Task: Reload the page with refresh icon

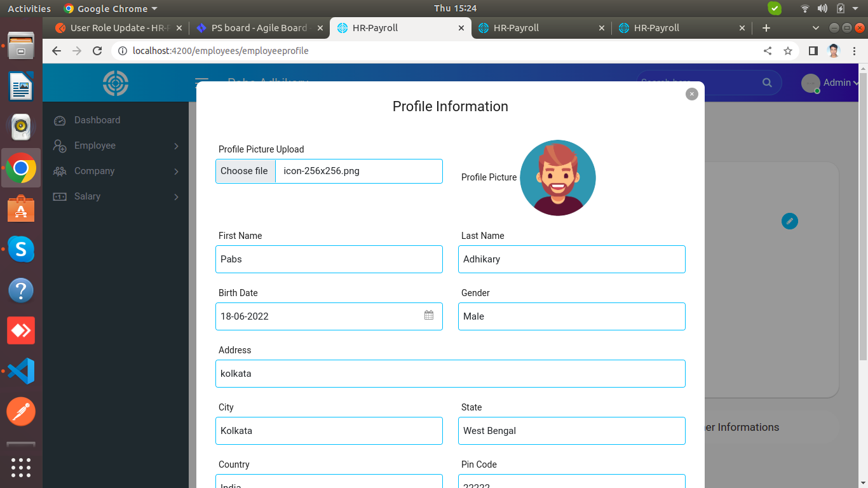Action: tap(97, 51)
